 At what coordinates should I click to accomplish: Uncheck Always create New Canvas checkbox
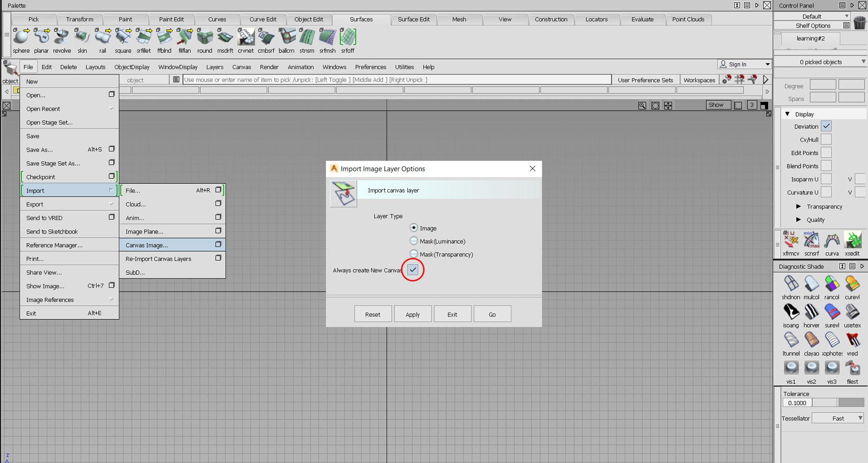coord(413,270)
